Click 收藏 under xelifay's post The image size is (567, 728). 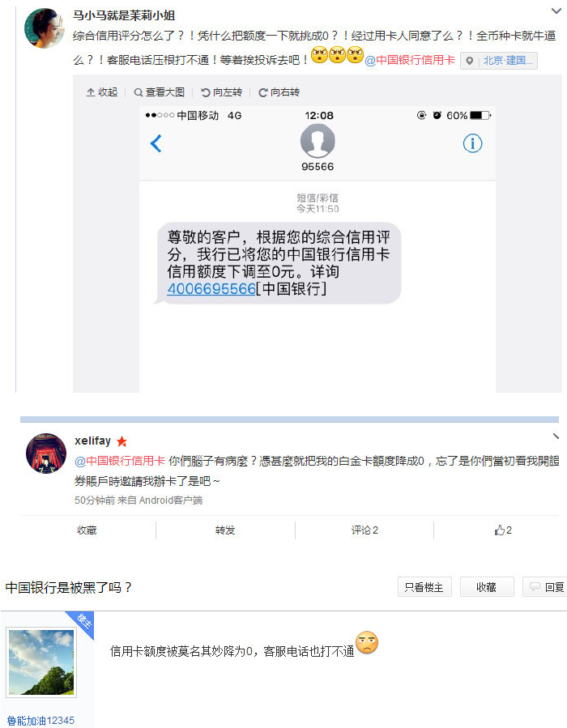click(x=87, y=530)
